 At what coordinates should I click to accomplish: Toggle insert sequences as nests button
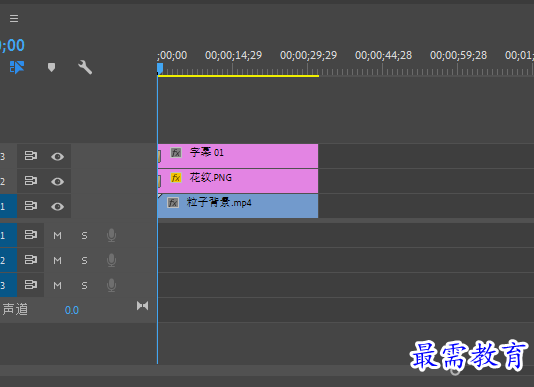coord(17,67)
